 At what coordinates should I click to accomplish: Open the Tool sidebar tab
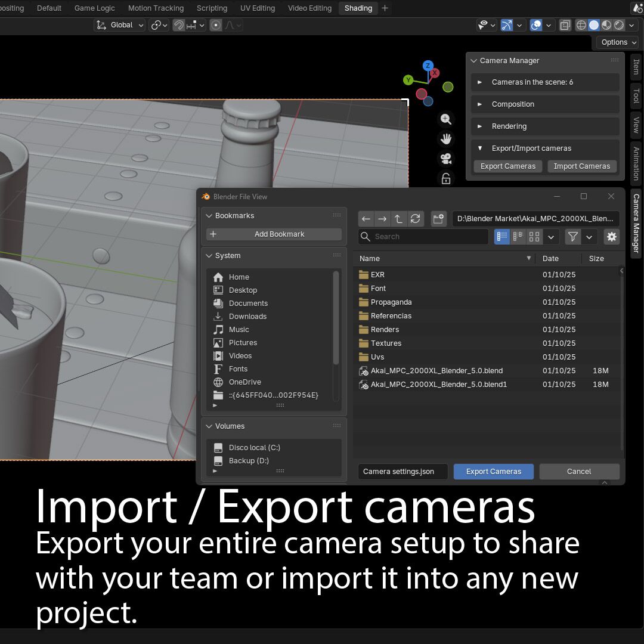(636, 95)
